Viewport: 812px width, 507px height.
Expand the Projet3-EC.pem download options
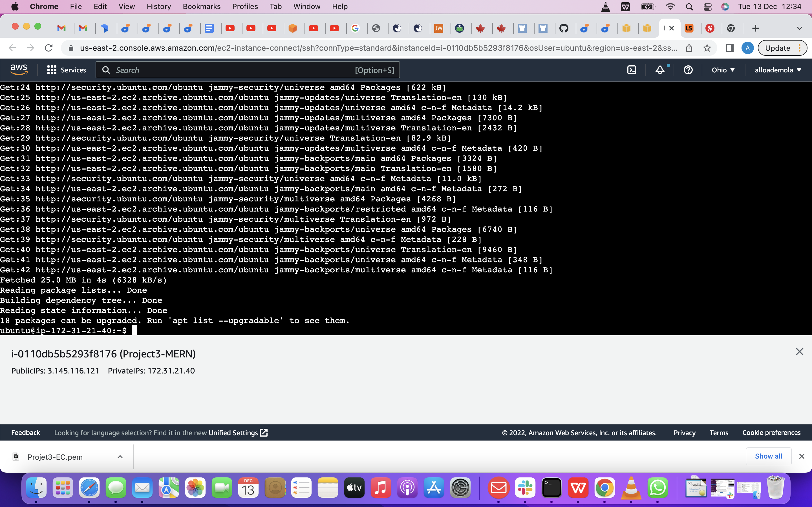coord(120,457)
